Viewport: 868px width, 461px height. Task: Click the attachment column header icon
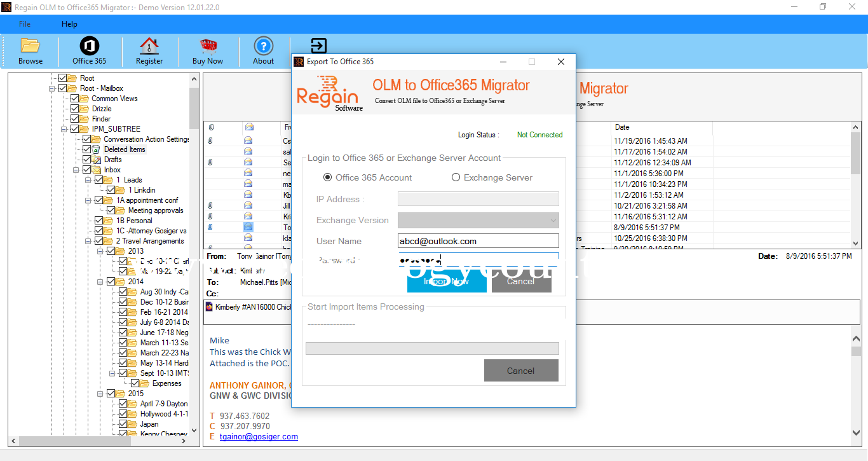210,127
